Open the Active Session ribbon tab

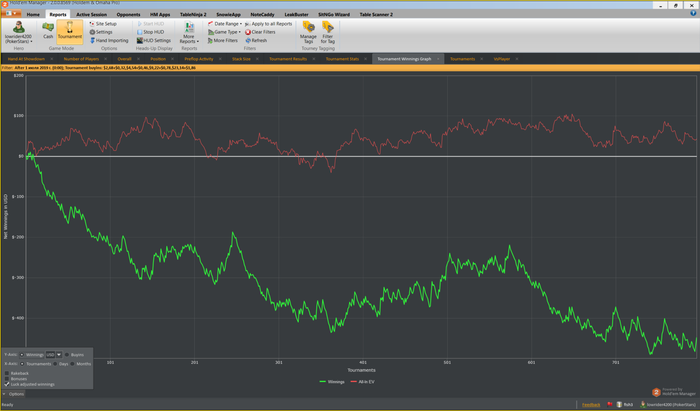pos(92,14)
